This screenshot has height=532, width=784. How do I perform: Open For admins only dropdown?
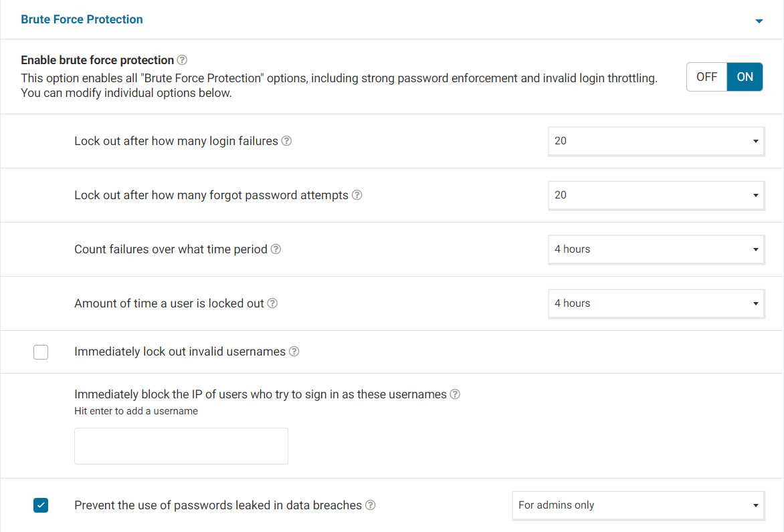638,505
